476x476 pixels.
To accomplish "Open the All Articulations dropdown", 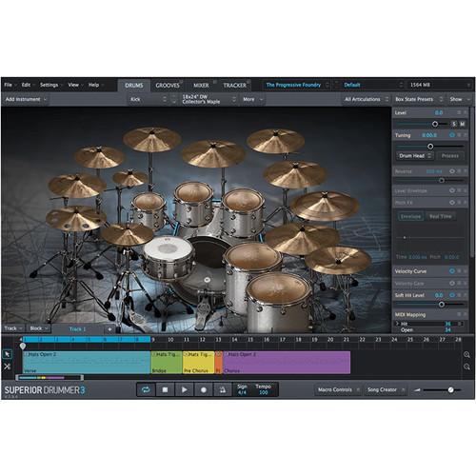I will pos(367,99).
